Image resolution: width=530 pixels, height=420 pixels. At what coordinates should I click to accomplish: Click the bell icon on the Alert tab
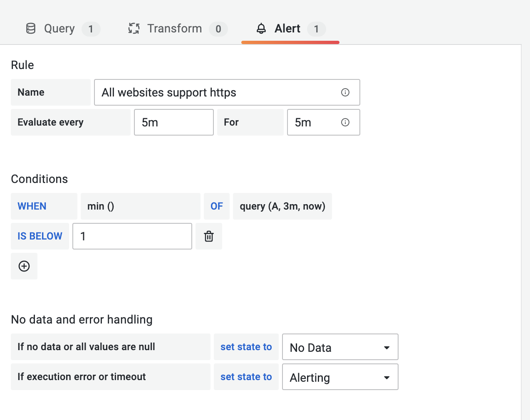point(261,29)
